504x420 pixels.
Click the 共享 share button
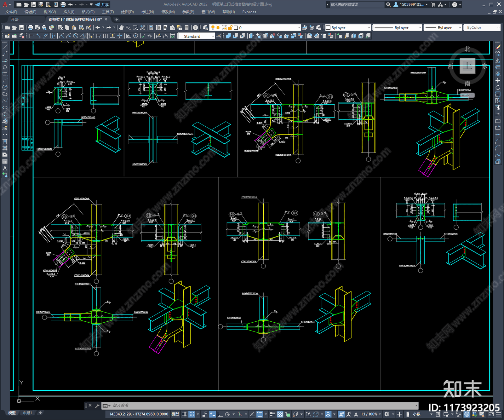pyautogui.click(x=102, y=4)
